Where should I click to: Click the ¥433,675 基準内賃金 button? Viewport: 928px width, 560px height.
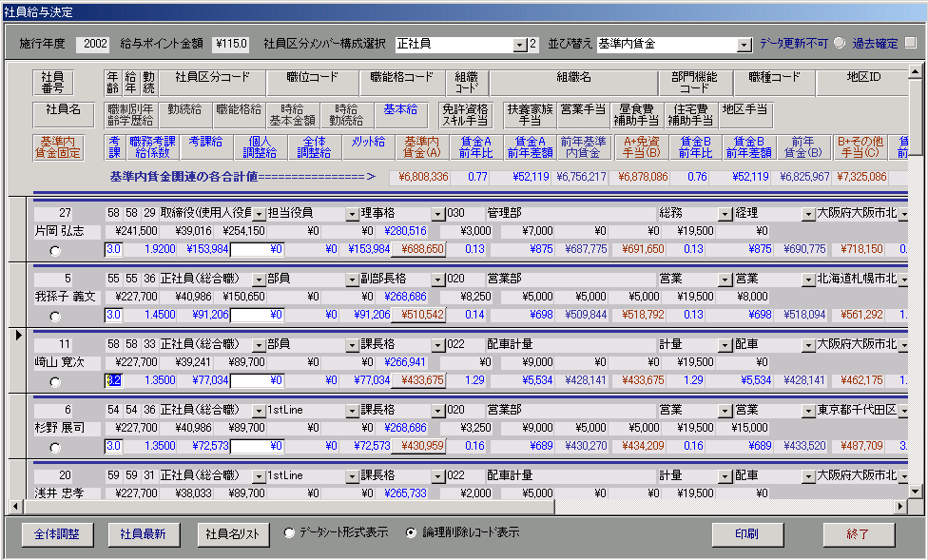point(418,380)
